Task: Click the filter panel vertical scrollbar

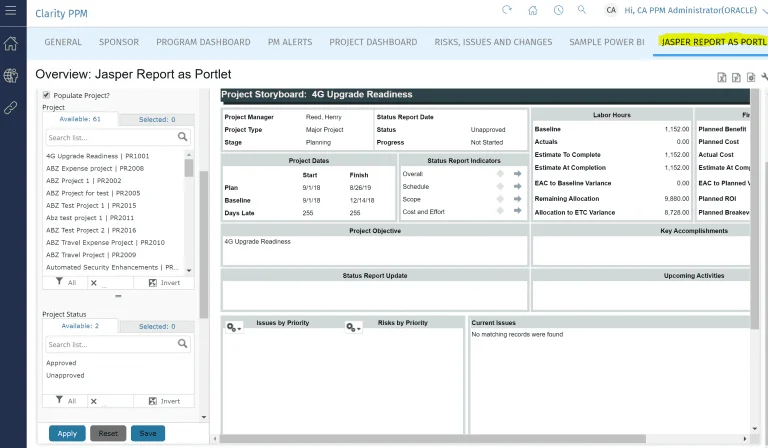Action: (204, 245)
